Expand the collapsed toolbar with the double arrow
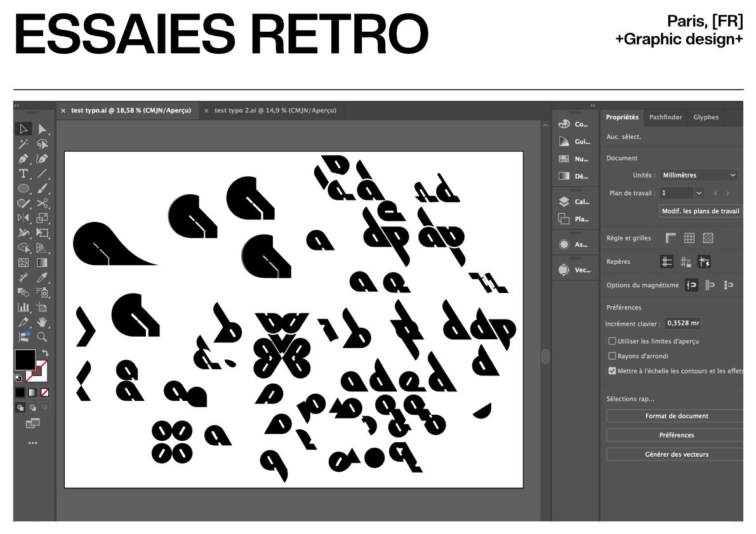Image resolution: width=756 pixels, height=534 pixels. (x=17, y=105)
